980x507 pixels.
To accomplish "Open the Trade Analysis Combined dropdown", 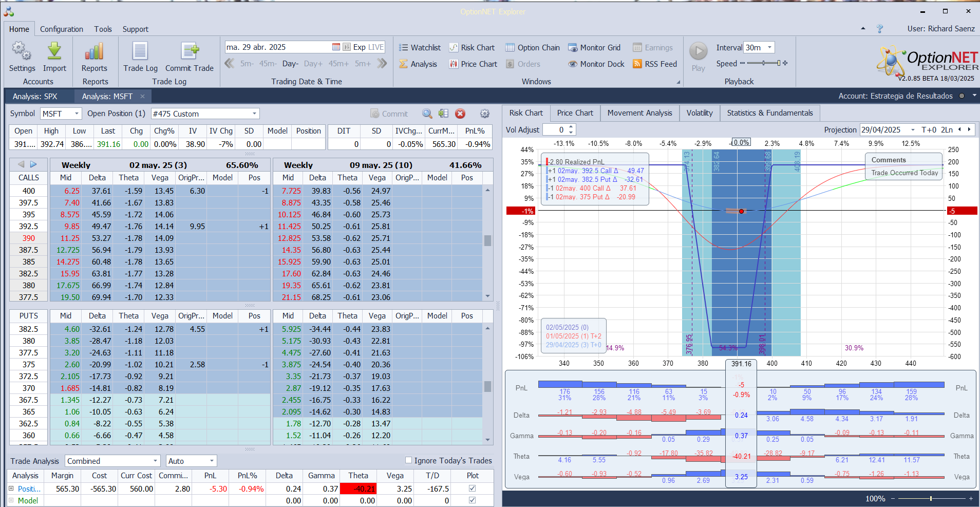I will tap(155, 461).
